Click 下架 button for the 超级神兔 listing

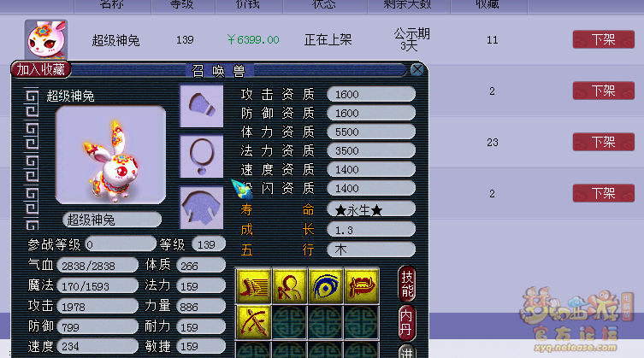[x=603, y=39]
